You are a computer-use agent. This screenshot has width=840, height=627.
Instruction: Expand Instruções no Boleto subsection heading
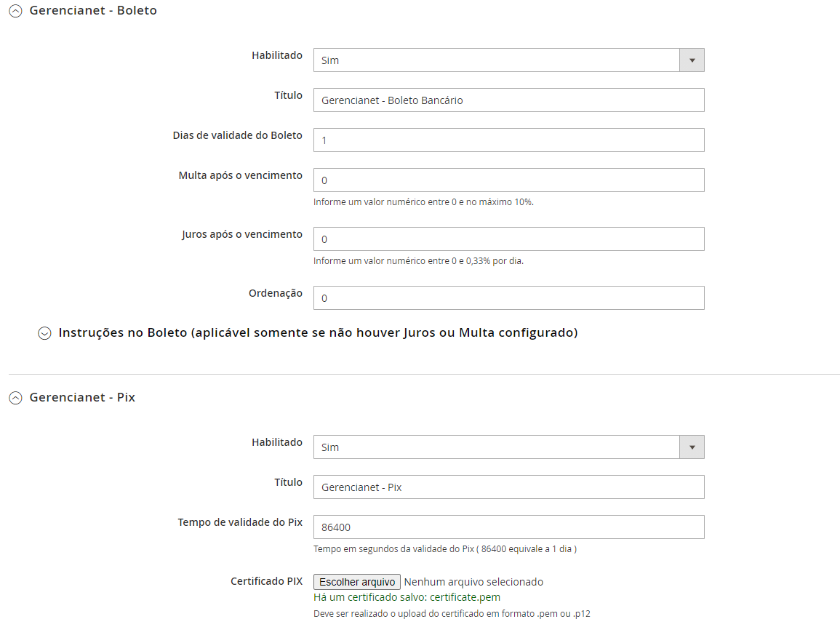click(318, 332)
